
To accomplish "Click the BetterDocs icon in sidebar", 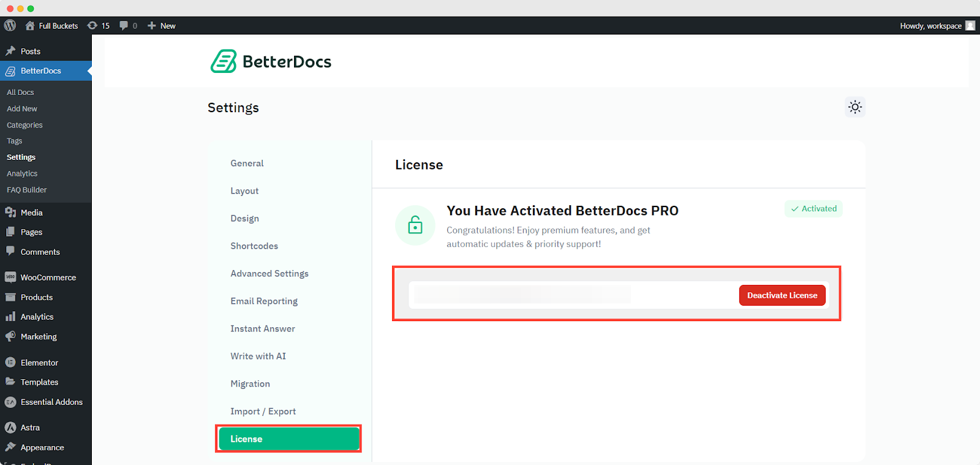I will point(10,71).
